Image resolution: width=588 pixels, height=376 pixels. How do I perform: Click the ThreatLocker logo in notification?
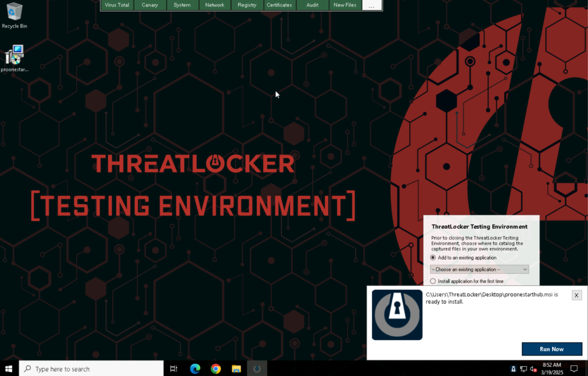point(397,315)
